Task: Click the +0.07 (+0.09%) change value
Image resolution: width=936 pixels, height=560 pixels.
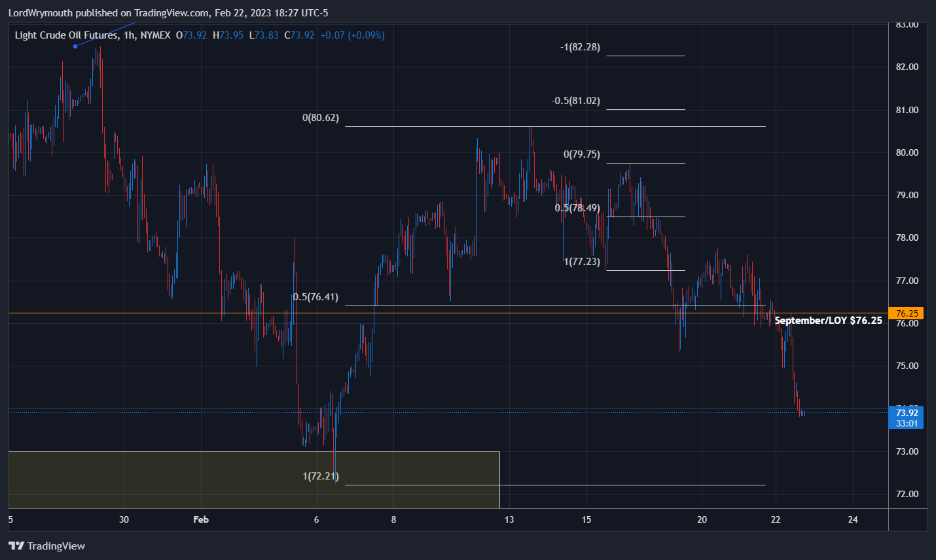Action: 352,35
